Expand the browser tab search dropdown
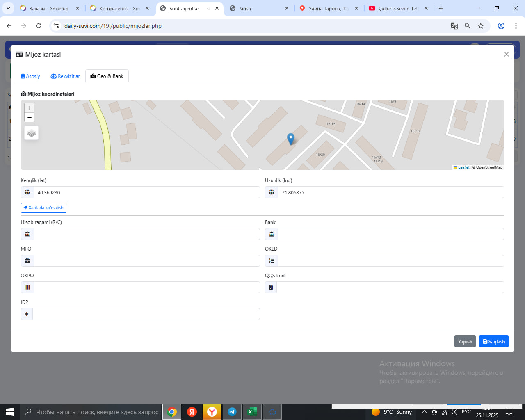 [8, 8]
